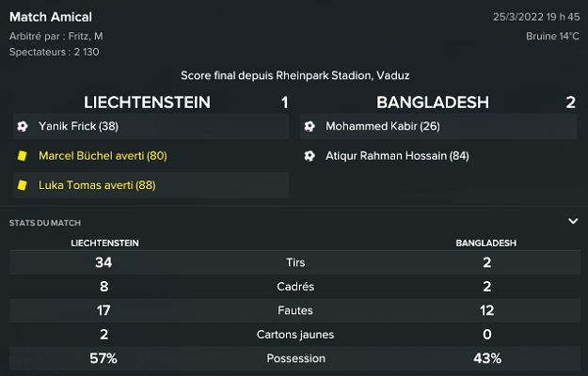Click goal icon beside Yanik Frick

pos(22,126)
